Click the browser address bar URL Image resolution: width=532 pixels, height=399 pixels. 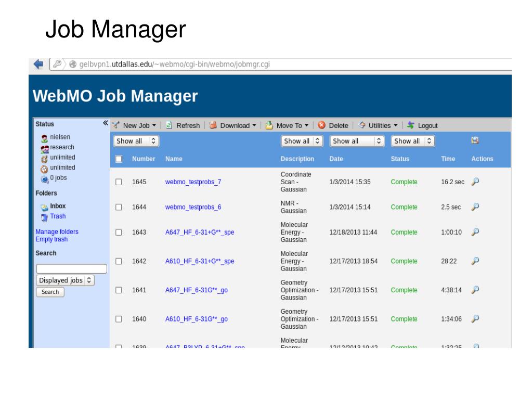[x=174, y=64]
